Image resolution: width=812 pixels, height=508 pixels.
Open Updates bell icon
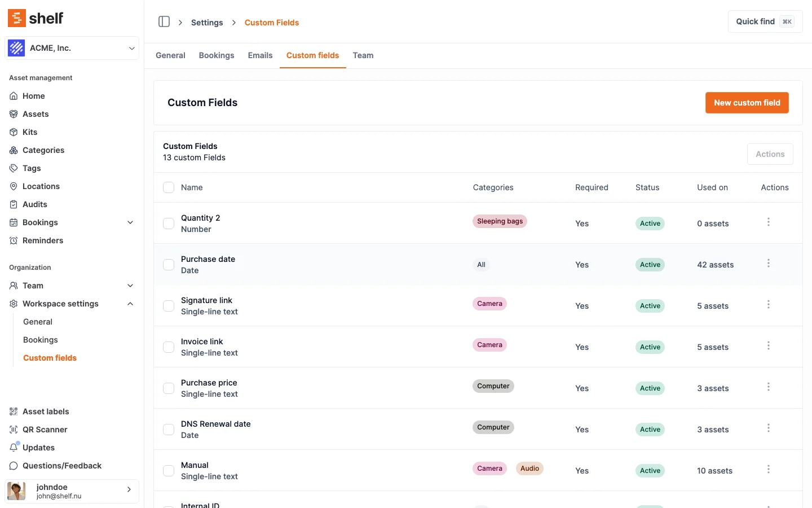pos(14,448)
